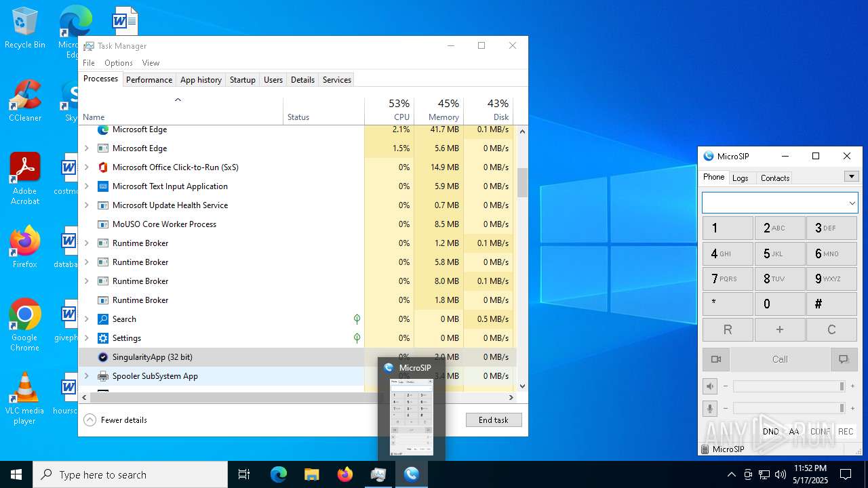Switch to the Contacts tab in MicroSIP
Viewport: 868px width, 488px height.
pos(775,178)
